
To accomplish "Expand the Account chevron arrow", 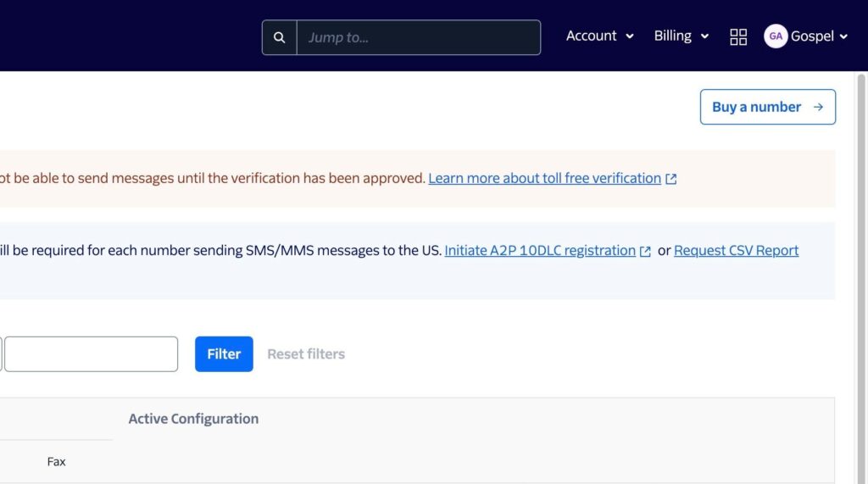I will pos(630,36).
